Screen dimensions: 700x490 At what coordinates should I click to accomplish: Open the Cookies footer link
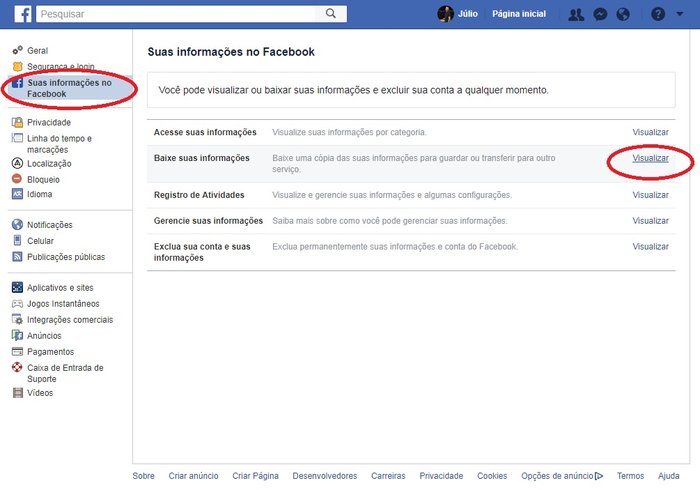click(492, 476)
